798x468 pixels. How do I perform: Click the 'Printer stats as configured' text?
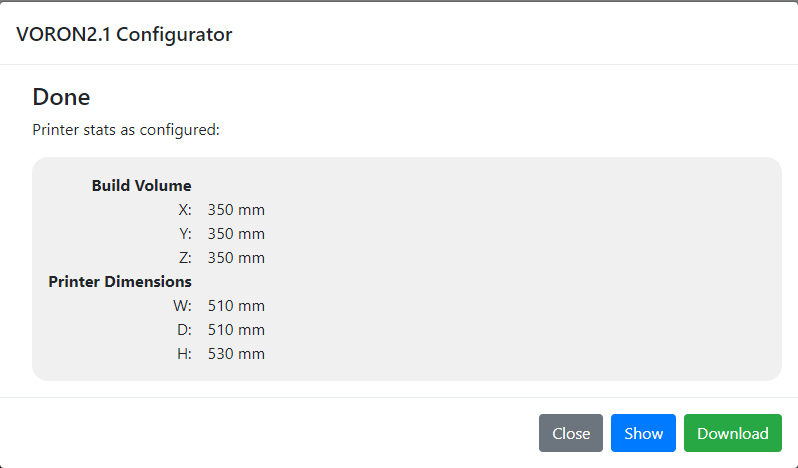point(126,129)
